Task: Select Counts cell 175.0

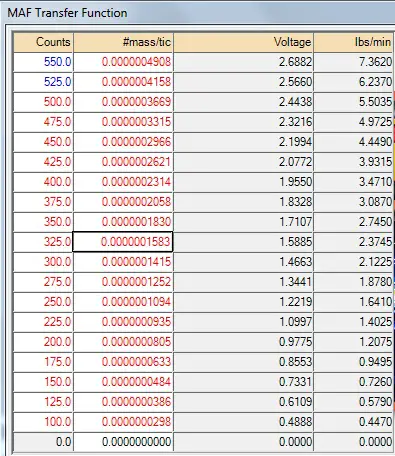Action: point(43,362)
